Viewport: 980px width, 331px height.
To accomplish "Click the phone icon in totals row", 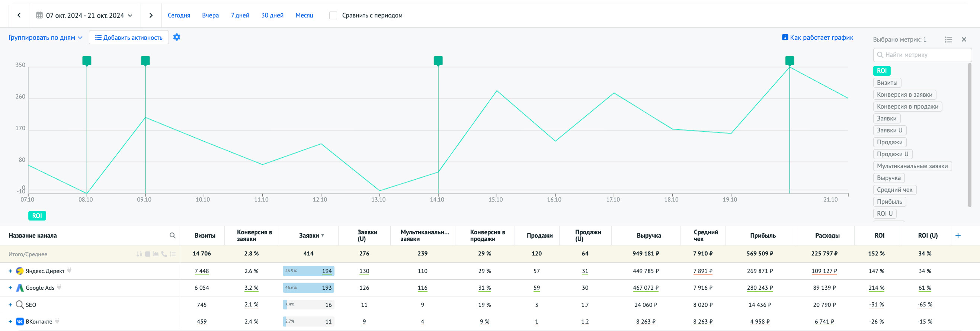I will point(164,254).
